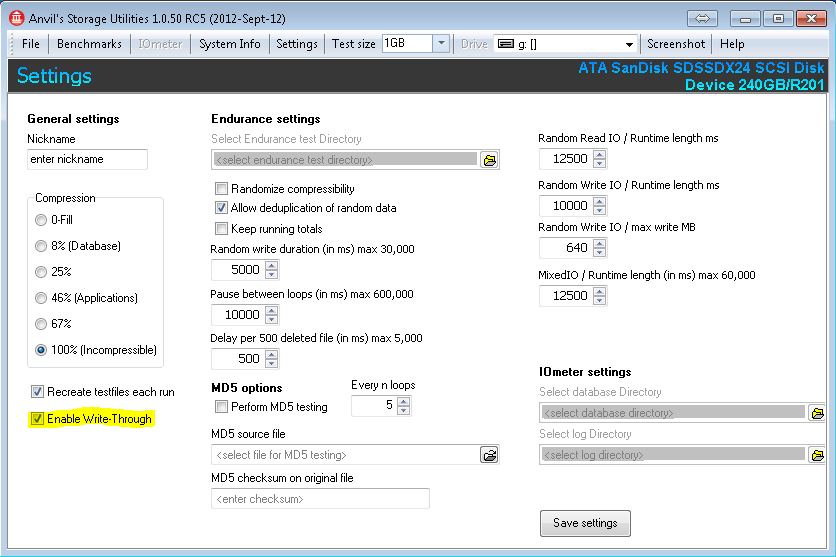This screenshot has width=836, height=557.
Task: Open the MD5 source file browse icon
Action: [x=489, y=455]
